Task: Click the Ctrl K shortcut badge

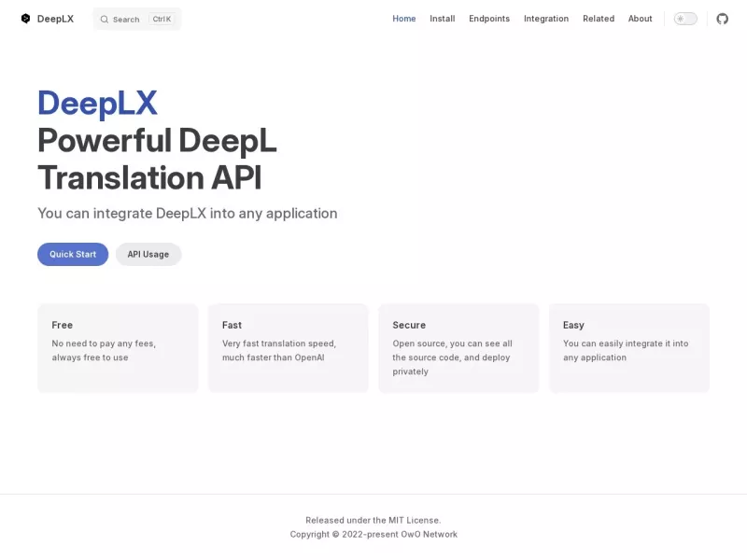Action: tap(162, 19)
